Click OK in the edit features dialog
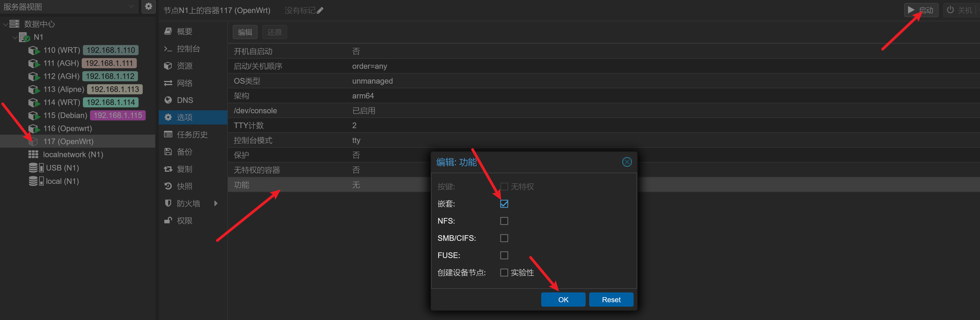Viewport: 980px width, 320px height. click(x=563, y=300)
